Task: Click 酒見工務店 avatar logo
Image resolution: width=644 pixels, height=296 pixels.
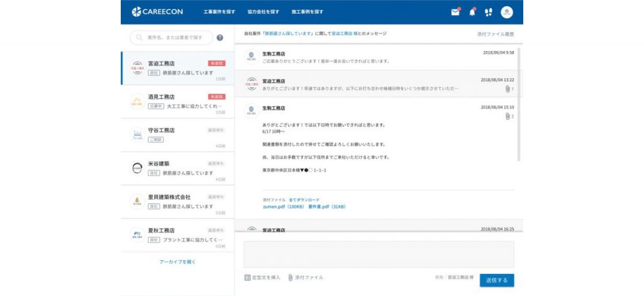Action: pos(137,101)
